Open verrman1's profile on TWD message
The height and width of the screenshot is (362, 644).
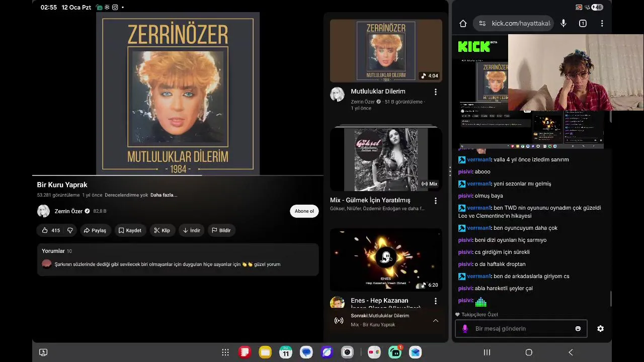(x=478, y=208)
